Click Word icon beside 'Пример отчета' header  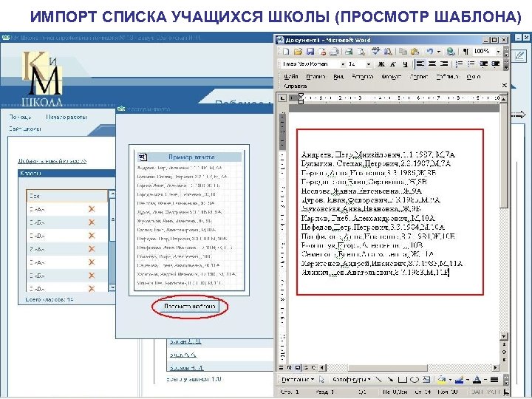coord(143,157)
